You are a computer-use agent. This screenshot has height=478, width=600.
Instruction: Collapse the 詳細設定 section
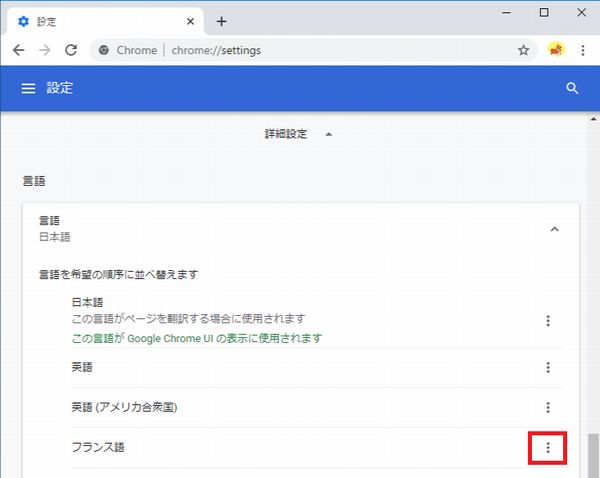298,134
